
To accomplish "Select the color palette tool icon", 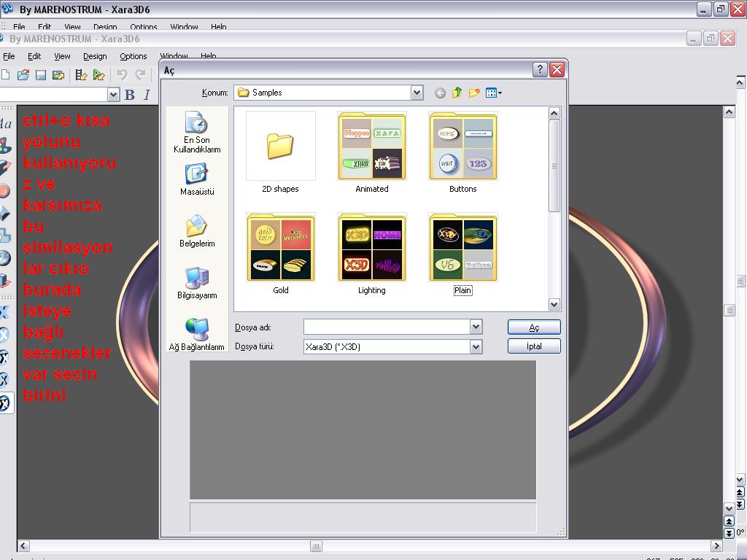I will point(5,146).
